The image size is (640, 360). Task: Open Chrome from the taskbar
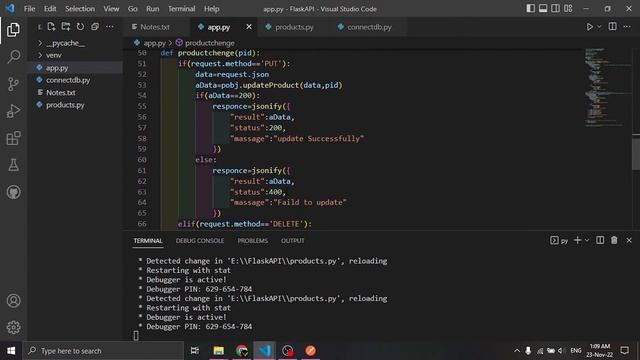pyautogui.click(x=242, y=351)
